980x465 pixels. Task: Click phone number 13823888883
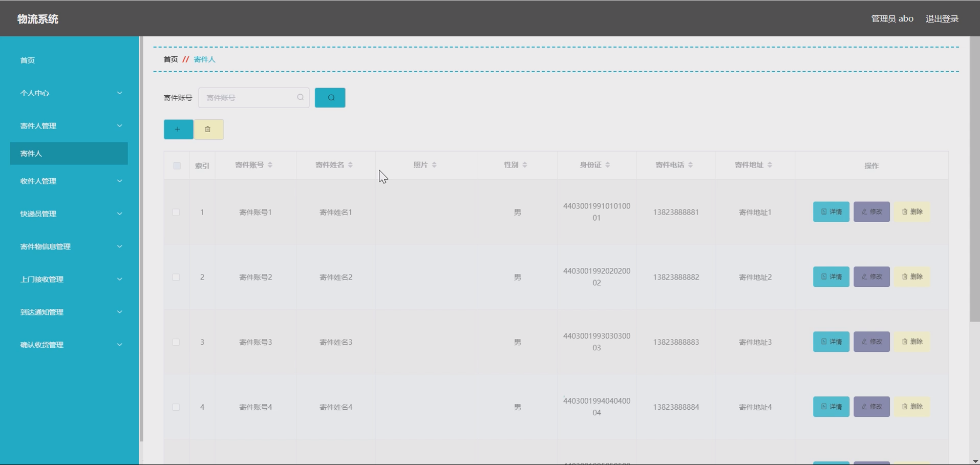point(676,342)
